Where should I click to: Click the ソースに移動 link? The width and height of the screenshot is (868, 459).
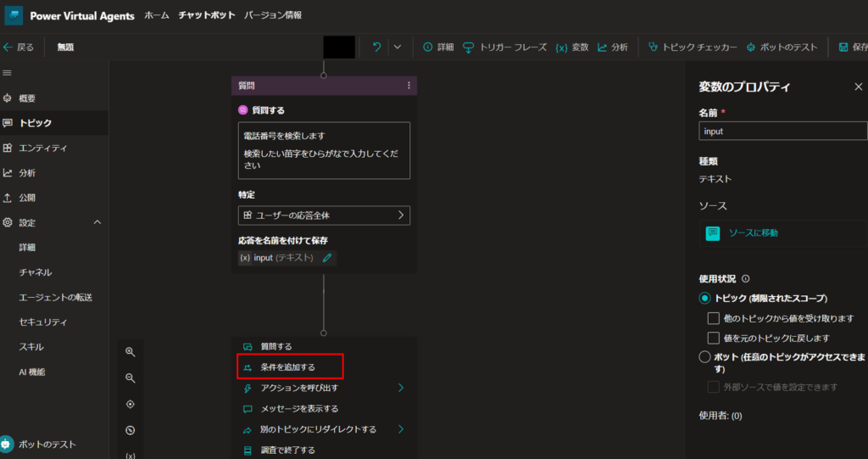coord(753,232)
